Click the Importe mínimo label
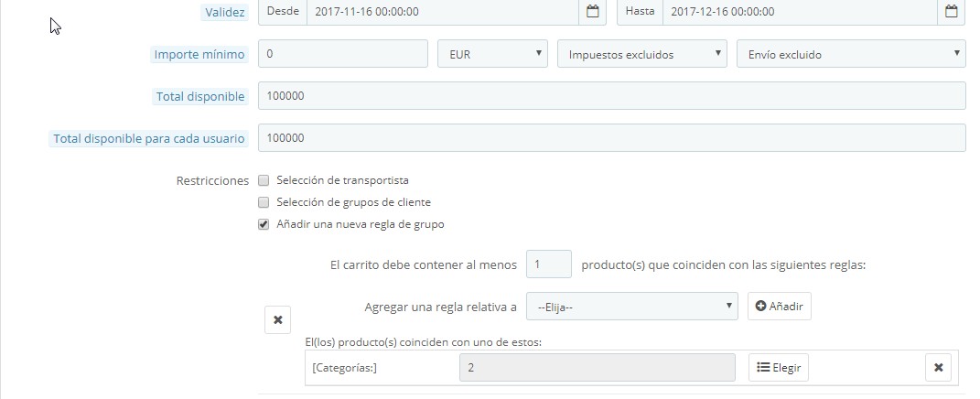This screenshot has height=399, width=980. [199, 54]
